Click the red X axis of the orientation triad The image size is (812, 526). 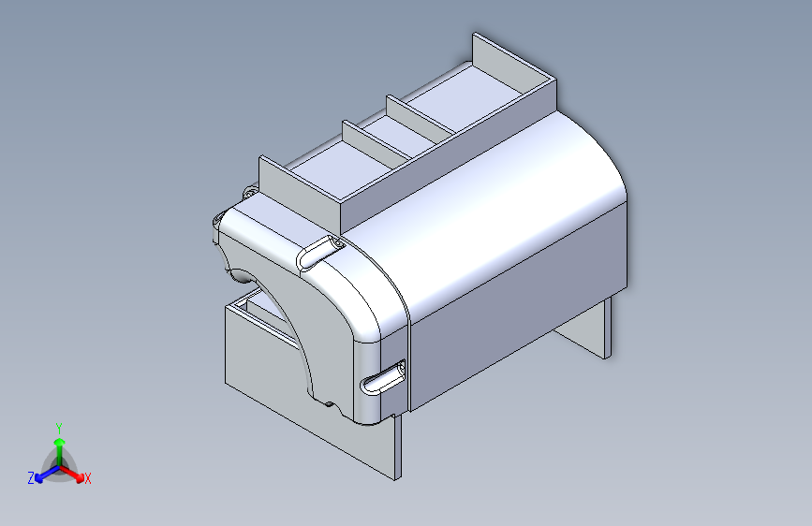pos(71,473)
